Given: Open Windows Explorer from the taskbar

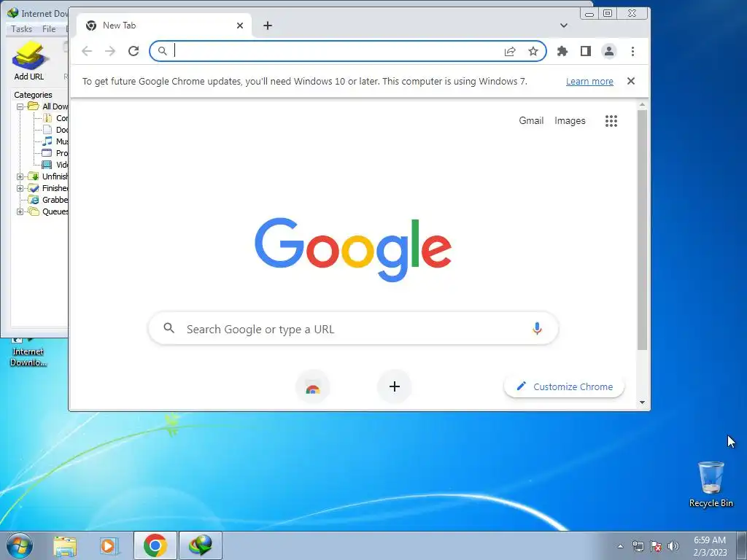Looking at the screenshot, I should [65, 545].
